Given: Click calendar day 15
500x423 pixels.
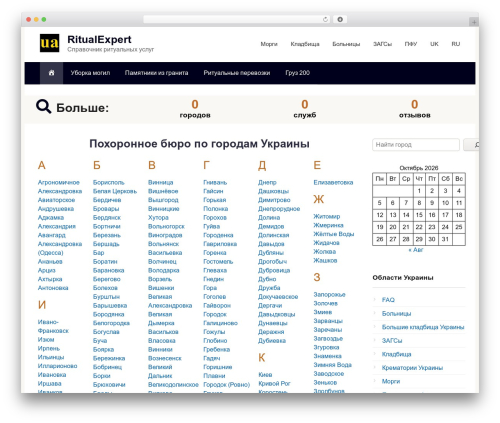Looking at the screenshot, I should 419,215.
